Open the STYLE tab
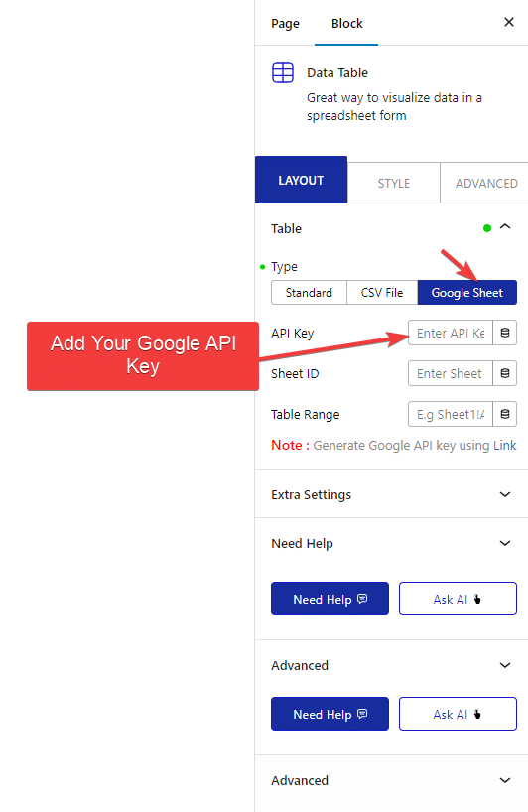The height and width of the screenshot is (812, 528). 393,184
